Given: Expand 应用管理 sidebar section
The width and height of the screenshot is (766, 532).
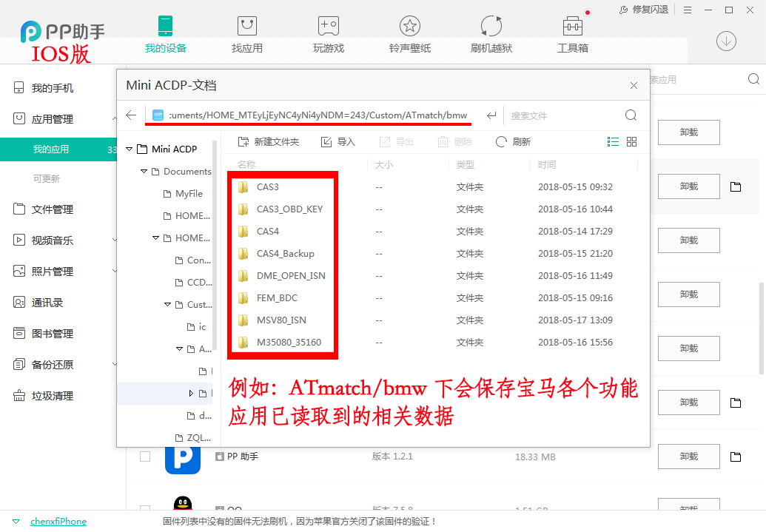Looking at the screenshot, I should [x=114, y=118].
